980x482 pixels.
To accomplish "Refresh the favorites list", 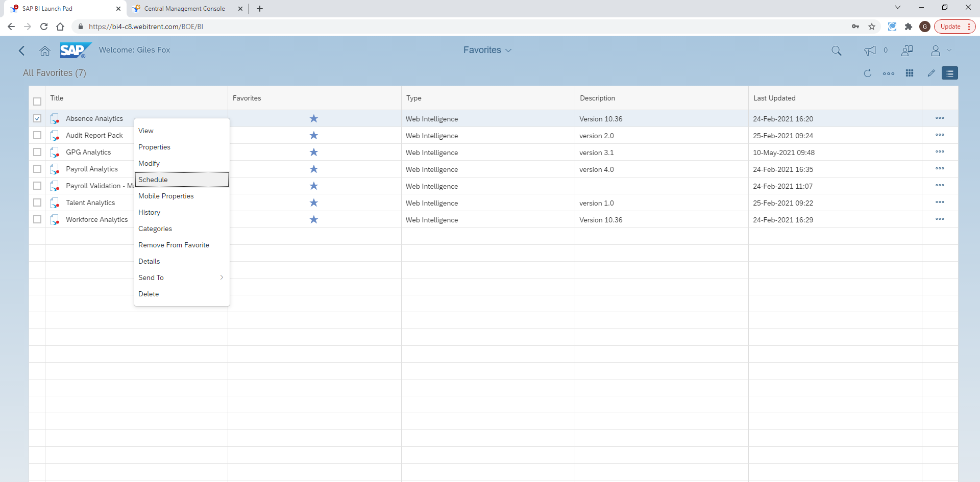I will tap(867, 73).
